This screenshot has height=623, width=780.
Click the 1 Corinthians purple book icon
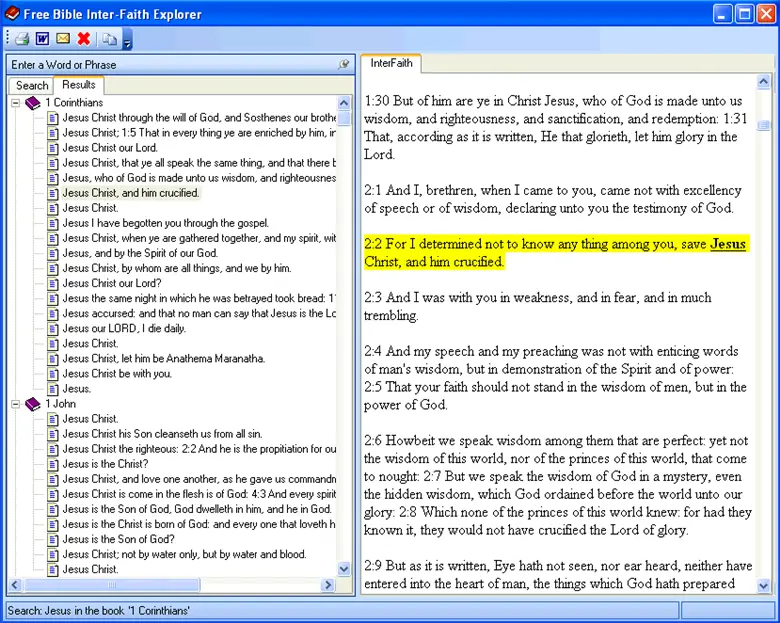[x=33, y=103]
